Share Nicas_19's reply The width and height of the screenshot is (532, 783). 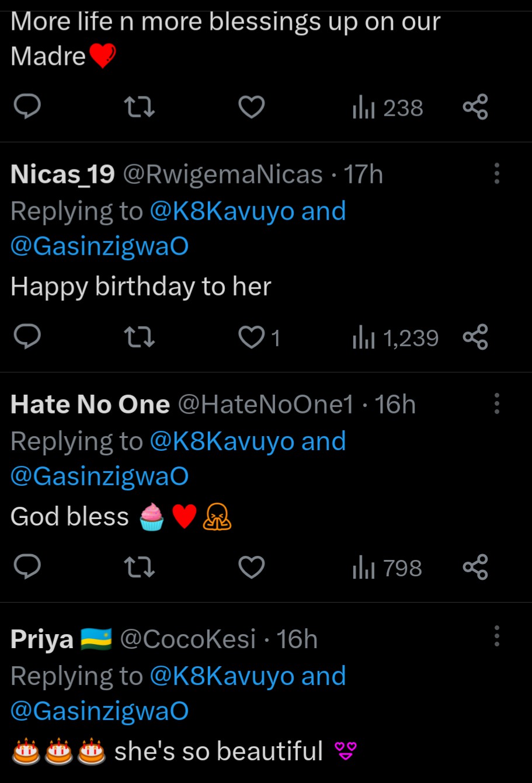[x=475, y=337]
